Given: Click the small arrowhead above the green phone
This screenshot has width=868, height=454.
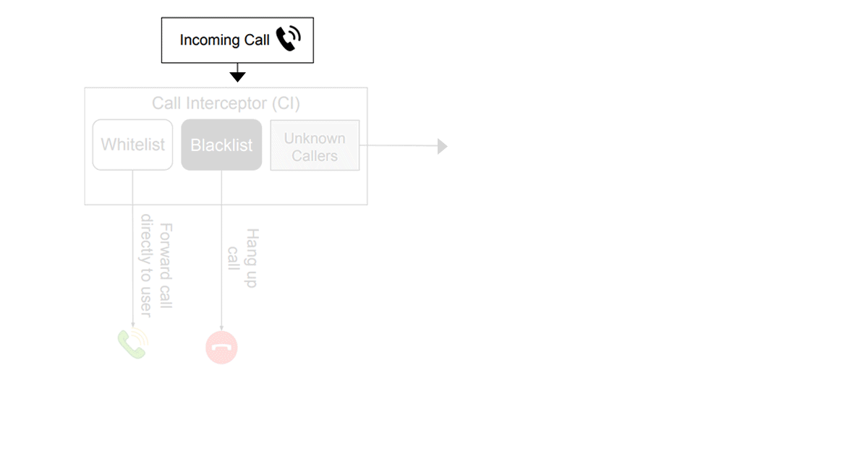Looking at the screenshot, I should (133, 325).
